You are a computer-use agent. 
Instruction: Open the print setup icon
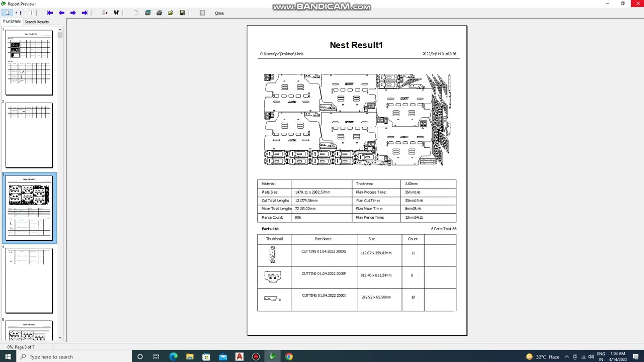point(148,13)
